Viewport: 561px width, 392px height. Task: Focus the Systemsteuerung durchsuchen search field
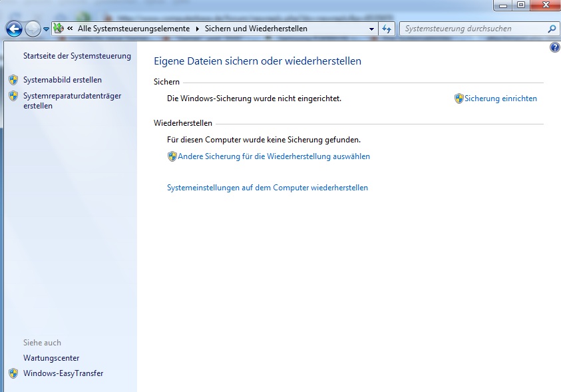pyautogui.click(x=473, y=29)
